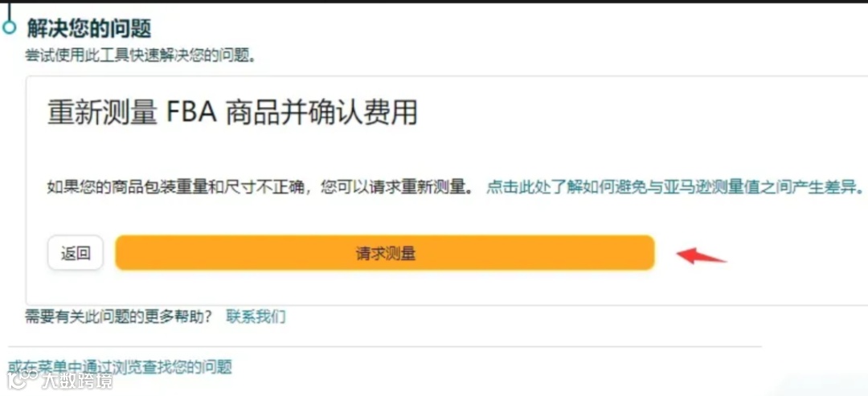The image size is (868, 396).
Task: Click the orange 请求测量 button
Action: 385,253
